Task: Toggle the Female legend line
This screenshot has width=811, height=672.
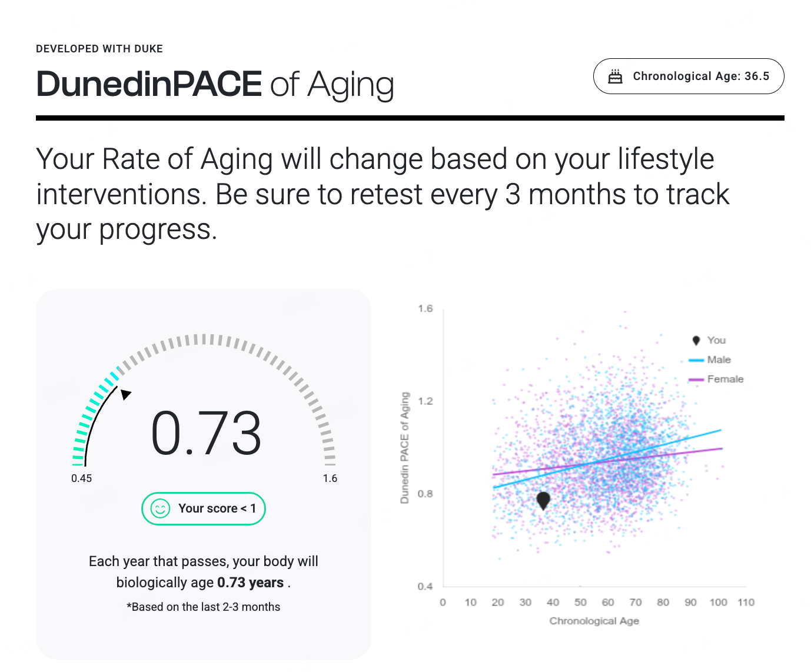Action: 696,380
